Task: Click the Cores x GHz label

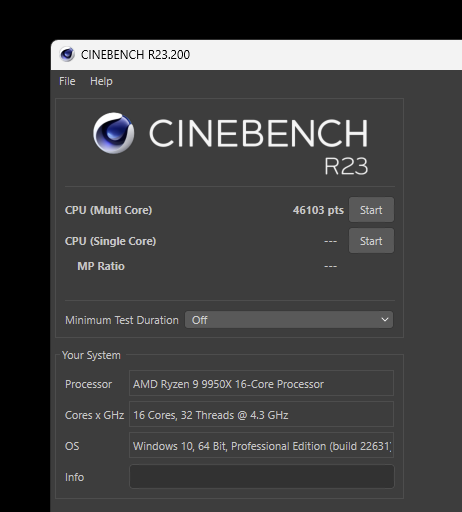Action: (94, 415)
